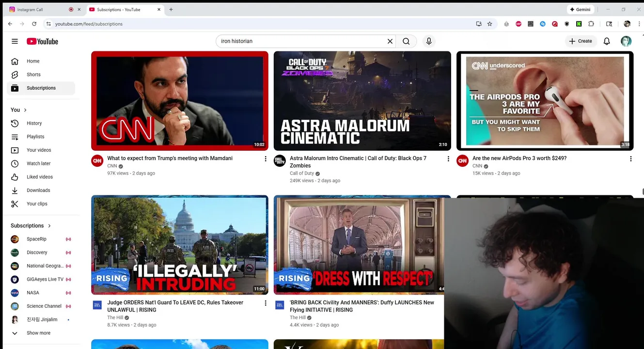Expand the Subscriptions section heading
The image size is (644, 349).
(x=31, y=226)
